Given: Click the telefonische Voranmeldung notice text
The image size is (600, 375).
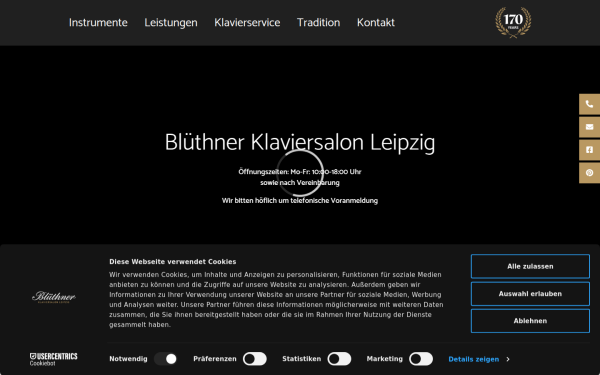Looking at the screenshot, I should point(300,201).
